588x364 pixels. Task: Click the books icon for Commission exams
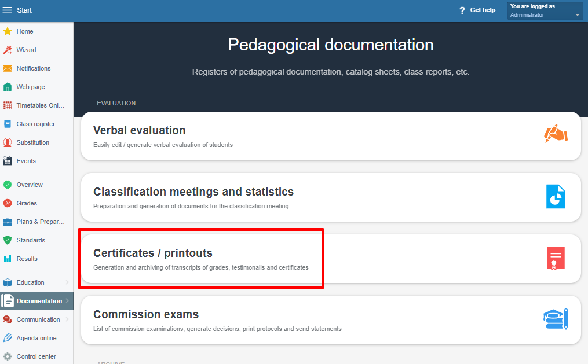point(556,319)
